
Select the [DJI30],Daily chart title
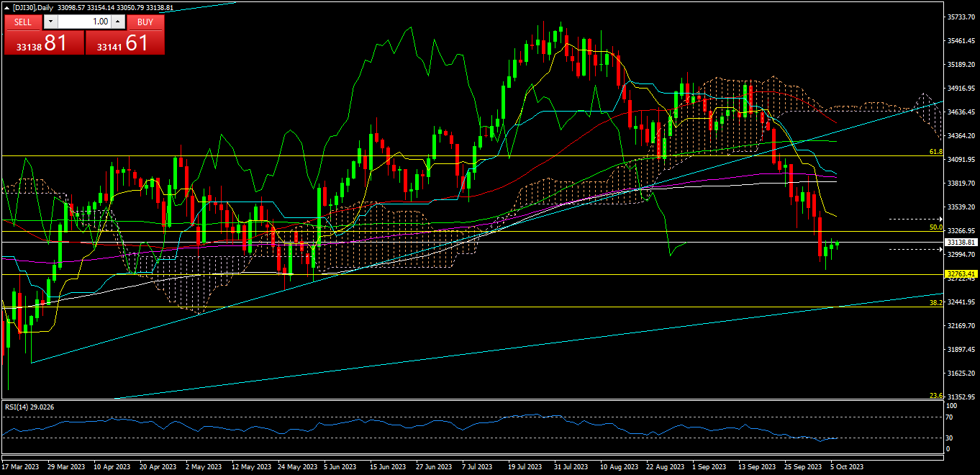(x=43, y=7)
